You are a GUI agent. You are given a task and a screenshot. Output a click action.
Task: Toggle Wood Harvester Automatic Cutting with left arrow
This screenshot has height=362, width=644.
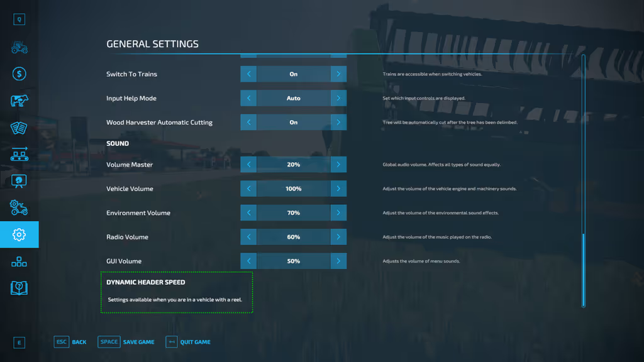tap(248, 123)
